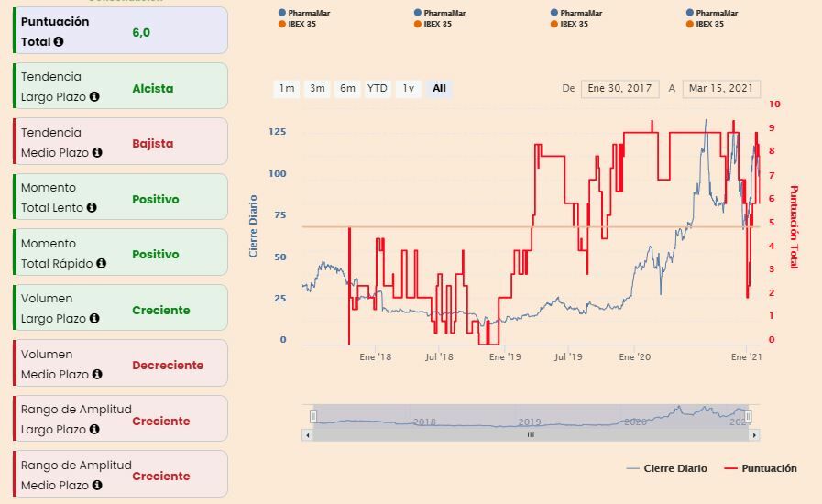This screenshot has width=822, height=504.
Task: Edit the start date Ene 30, 2017
Action: click(x=619, y=89)
